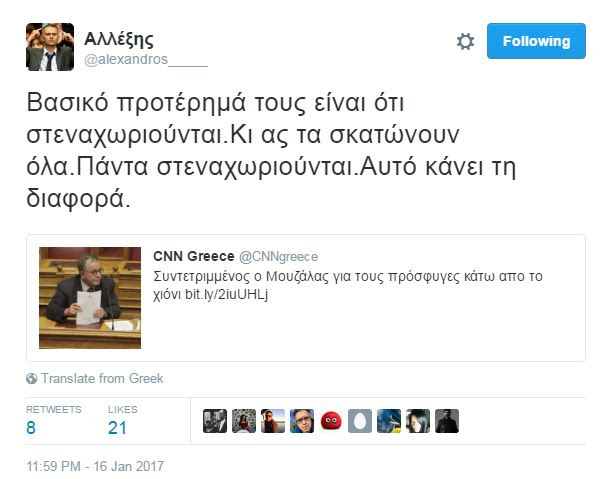The width and height of the screenshot is (606, 479).
Task: View the 8 retweets list
Action: (54, 420)
